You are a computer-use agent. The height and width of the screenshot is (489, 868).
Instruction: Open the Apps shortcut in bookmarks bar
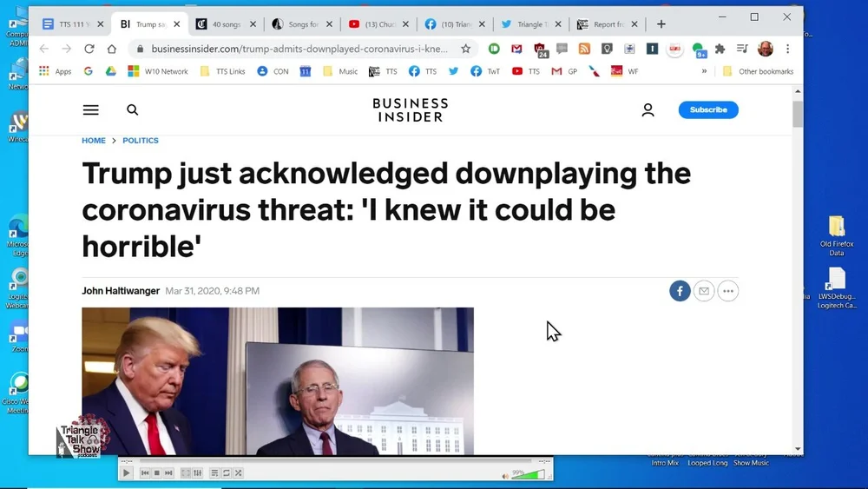pyautogui.click(x=55, y=71)
